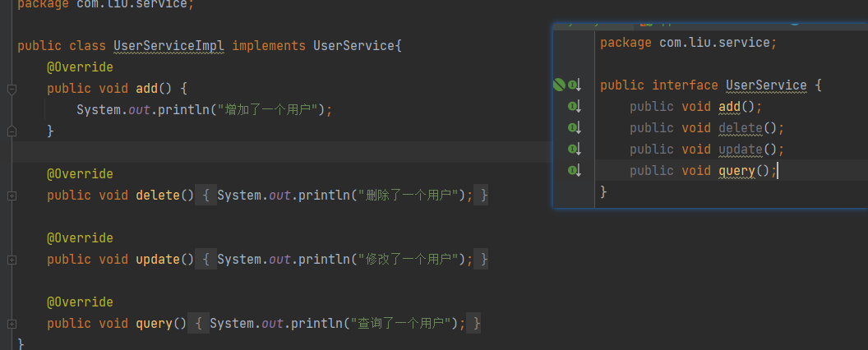Click the "增加了一个用户" string literal
The width and height of the screenshot is (868, 350).
[x=270, y=109]
